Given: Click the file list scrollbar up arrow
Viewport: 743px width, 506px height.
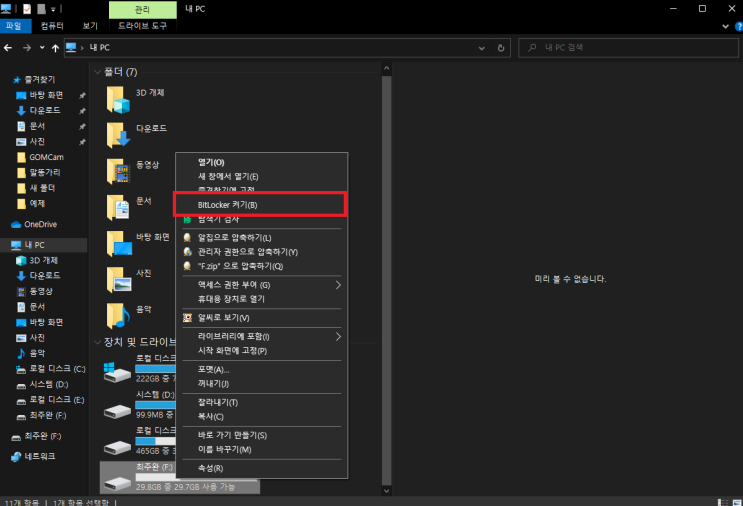Looking at the screenshot, I should point(387,68).
